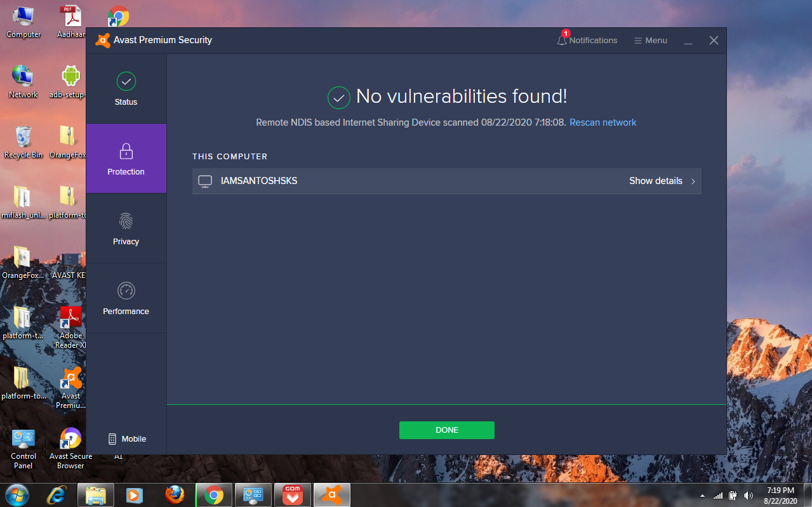Launch Internet Explorer from taskbar

click(x=57, y=495)
